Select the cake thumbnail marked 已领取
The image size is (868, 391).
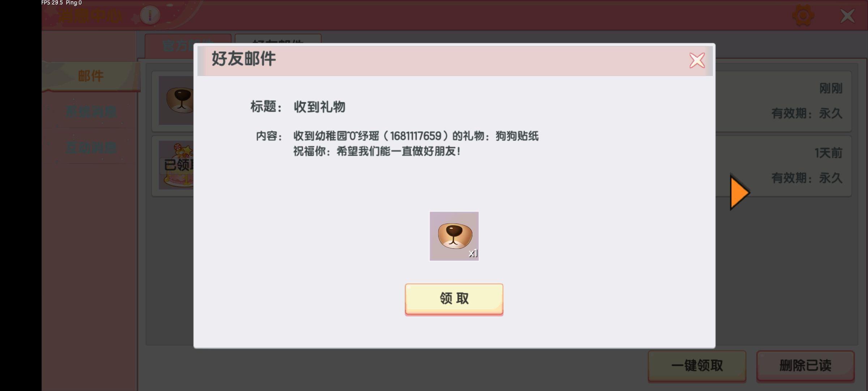176,165
